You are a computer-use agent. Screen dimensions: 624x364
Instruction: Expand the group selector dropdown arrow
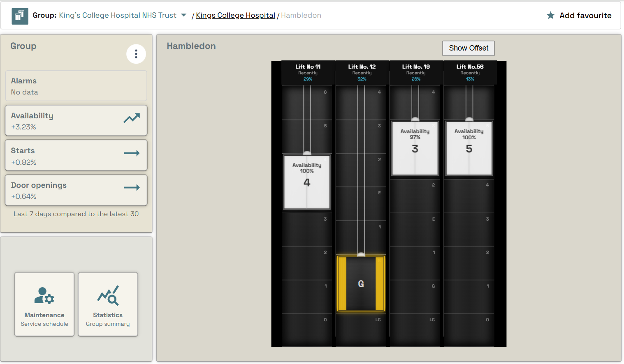click(183, 15)
